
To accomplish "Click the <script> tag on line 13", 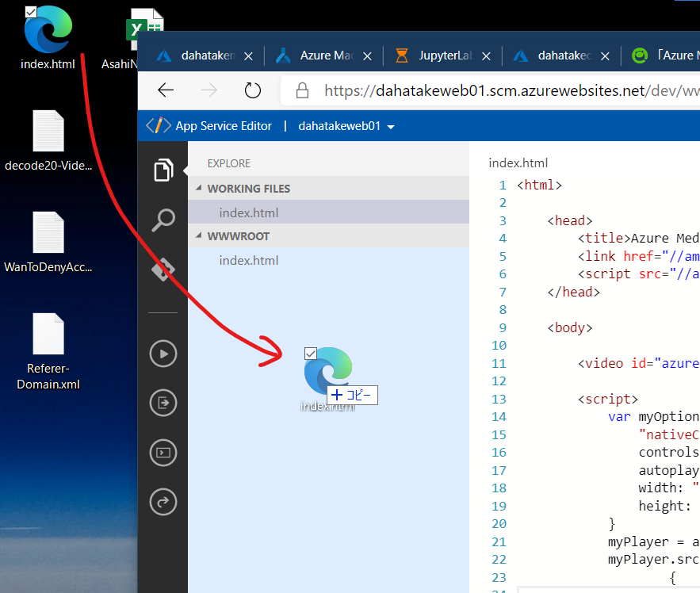I will 608,399.
